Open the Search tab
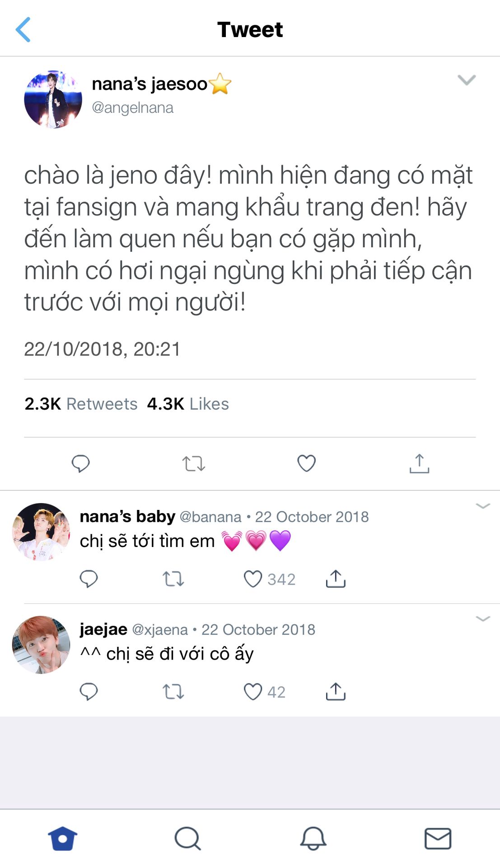The image size is (500, 868). pos(188,839)
